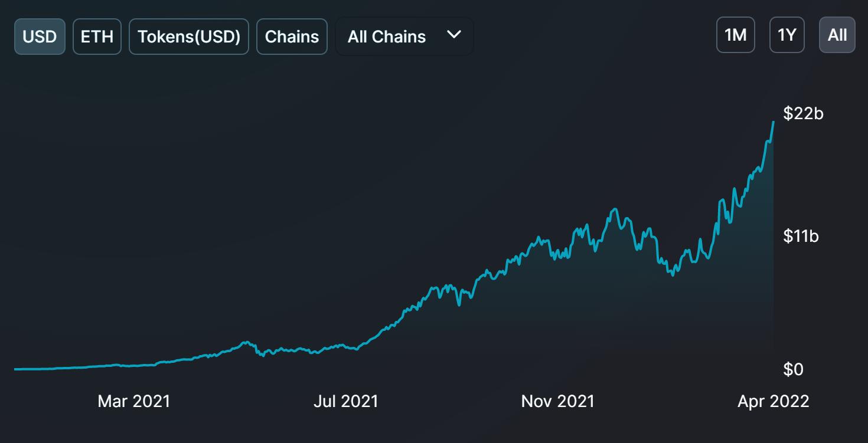Click the $22b y-axis label
868x443 pixels.
803,113
